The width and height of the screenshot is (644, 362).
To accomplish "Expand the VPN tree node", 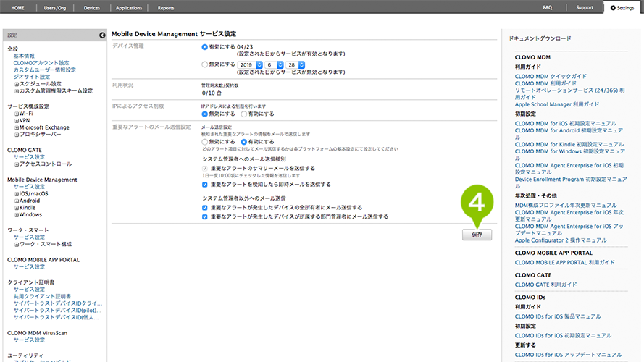I will (17, 121).
